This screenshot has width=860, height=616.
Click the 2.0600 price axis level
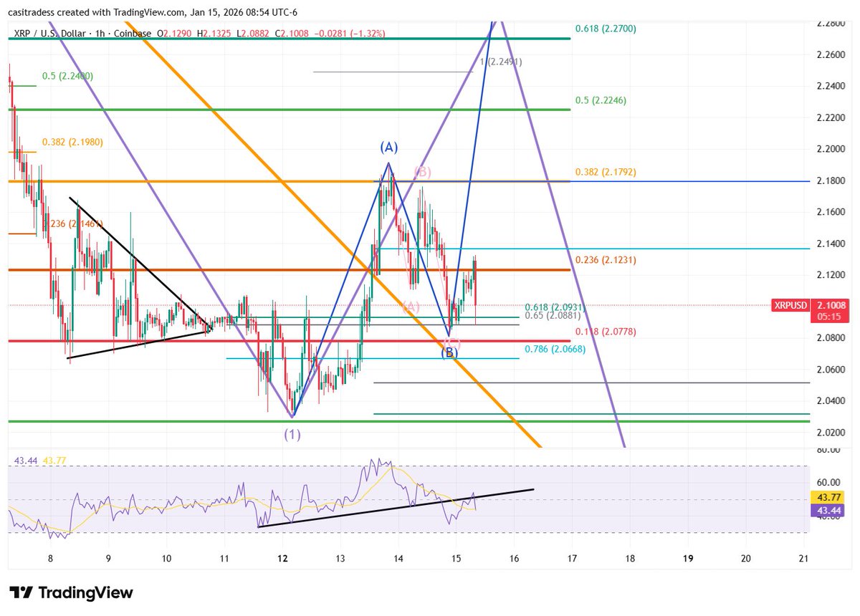831,369
